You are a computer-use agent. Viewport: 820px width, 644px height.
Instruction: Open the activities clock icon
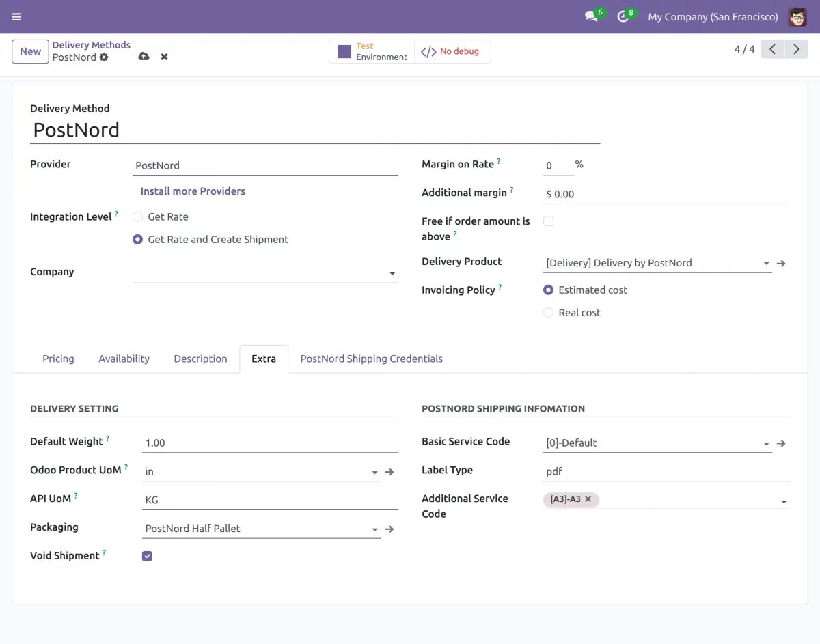pyautogui.click(x=623, y=16)
